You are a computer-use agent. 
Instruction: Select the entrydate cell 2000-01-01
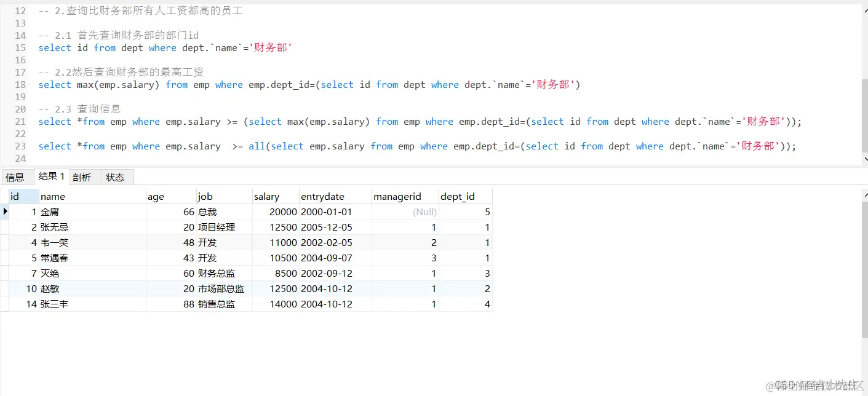335,212
